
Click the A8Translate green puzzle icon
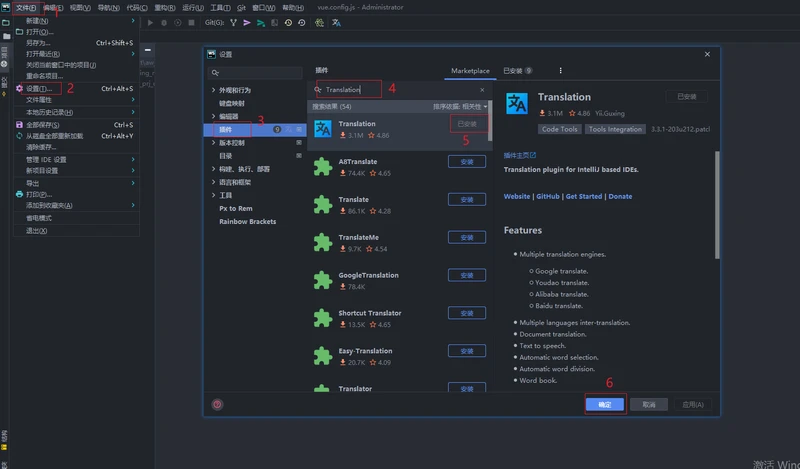tap(322, 167)
